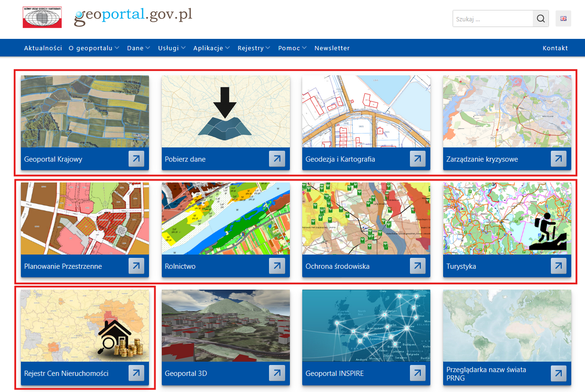Image resolution: width=585 pixels, height=392 pixels.
Task: Click the Turystyka title link
Action: point(461,266)
